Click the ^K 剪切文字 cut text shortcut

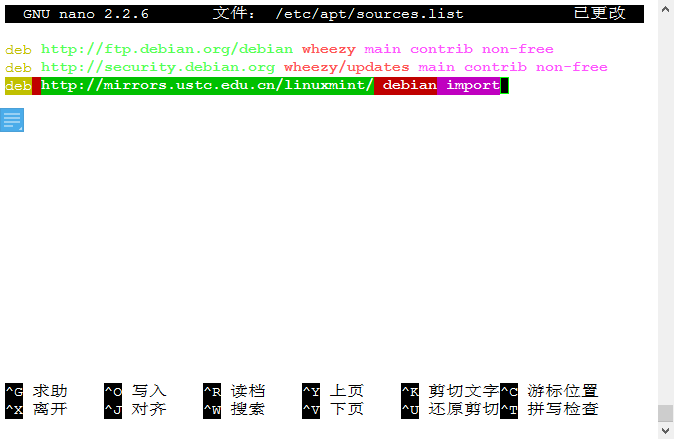(x=449, y=391)
